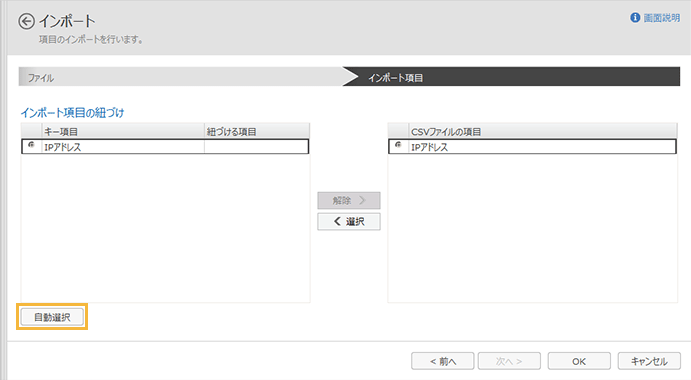This screenshot has height=380, width=691.
Task: Select the IPアドレス row in key items table
Action: (165, 146)
